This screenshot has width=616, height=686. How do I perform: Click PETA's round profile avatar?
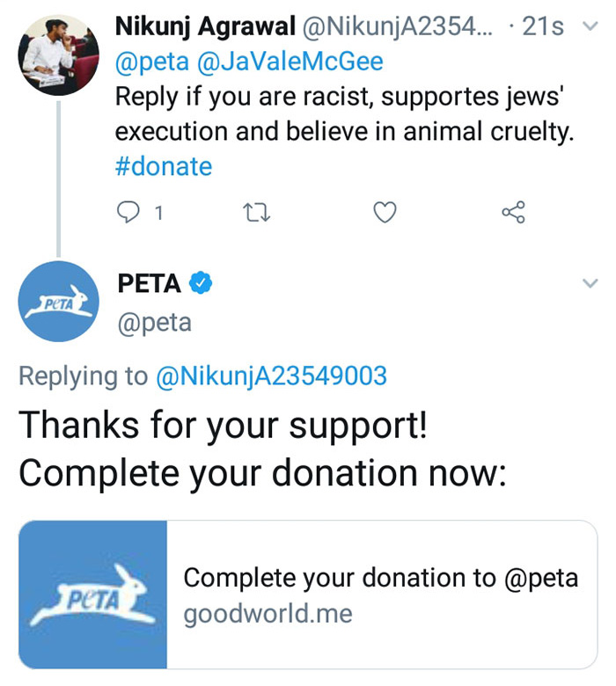[x=58, y=302]
